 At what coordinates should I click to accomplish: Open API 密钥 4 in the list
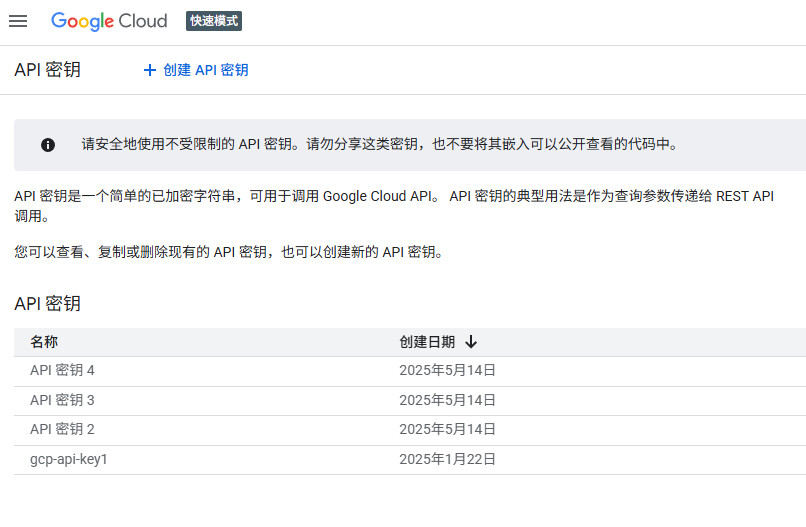(62, 371)
